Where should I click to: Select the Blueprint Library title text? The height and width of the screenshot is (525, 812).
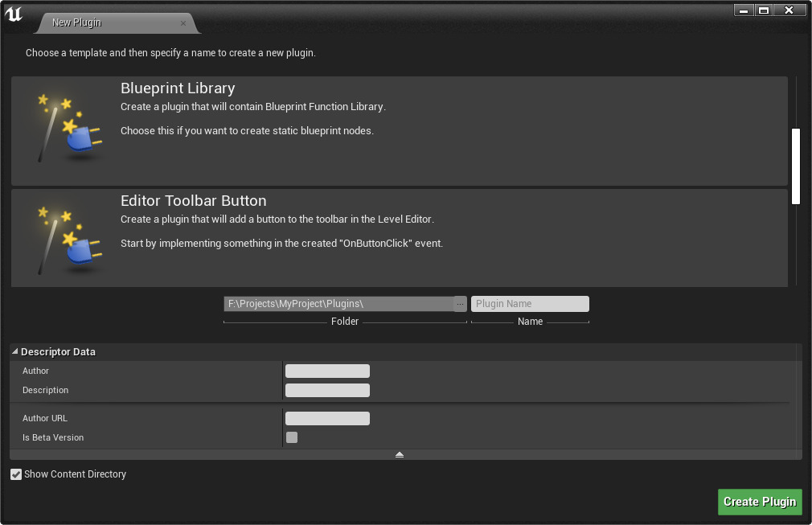tap(178, 88)
